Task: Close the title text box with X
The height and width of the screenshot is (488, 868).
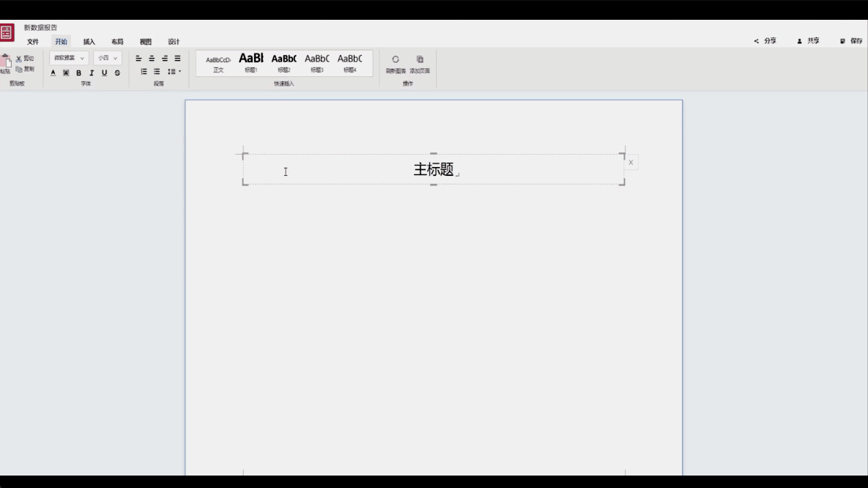Action: click(x=631, y=162)
